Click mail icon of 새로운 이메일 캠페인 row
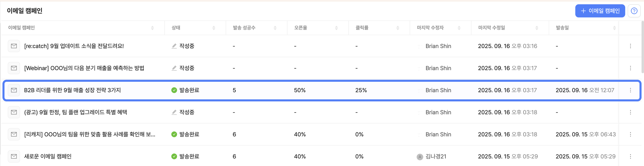Viewport: 644px width, 166px height. 14,156
